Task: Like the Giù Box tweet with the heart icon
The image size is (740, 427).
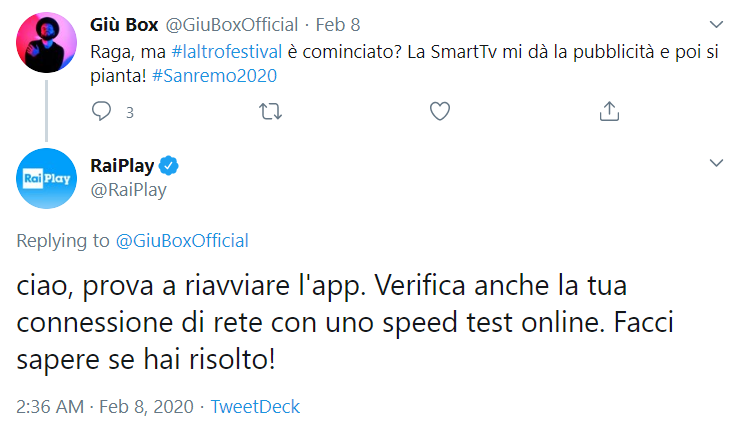Action: (439, 112)
